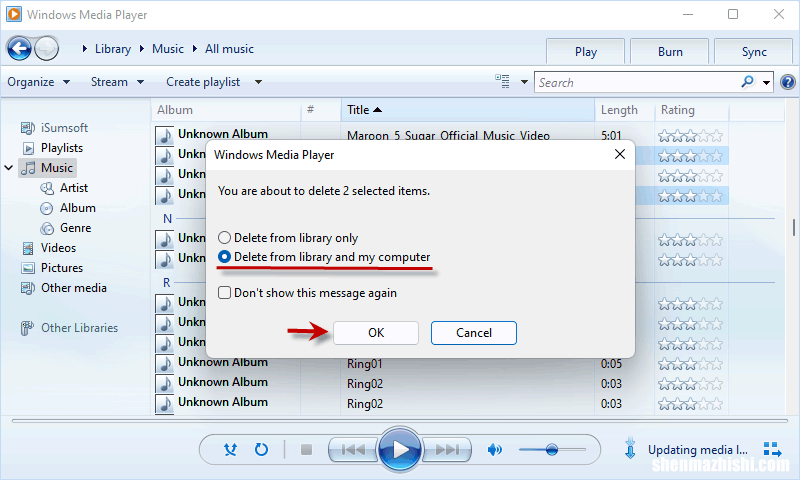Open the Organize dropdown menu
The width and height of the screenshot is (800, 480).
tap(38, 82)
